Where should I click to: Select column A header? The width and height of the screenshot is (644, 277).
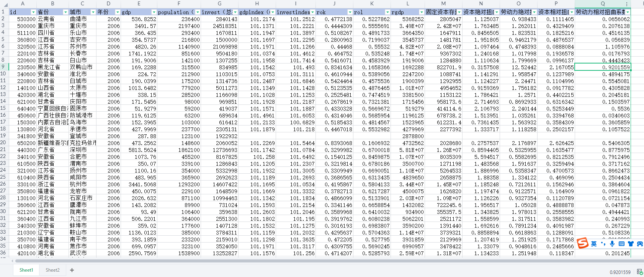pyautogui.click(x=23, y=4)
